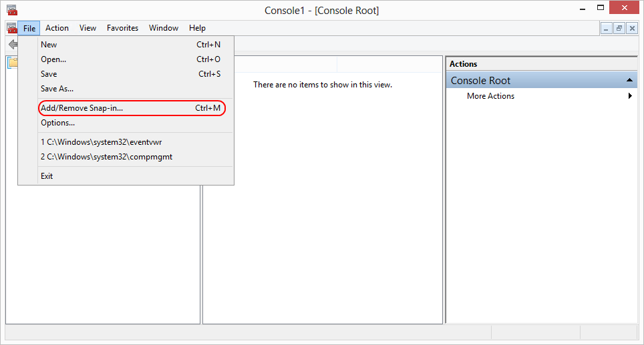
Task: Collapse the Console Root actions section
Action: point(629,80)
